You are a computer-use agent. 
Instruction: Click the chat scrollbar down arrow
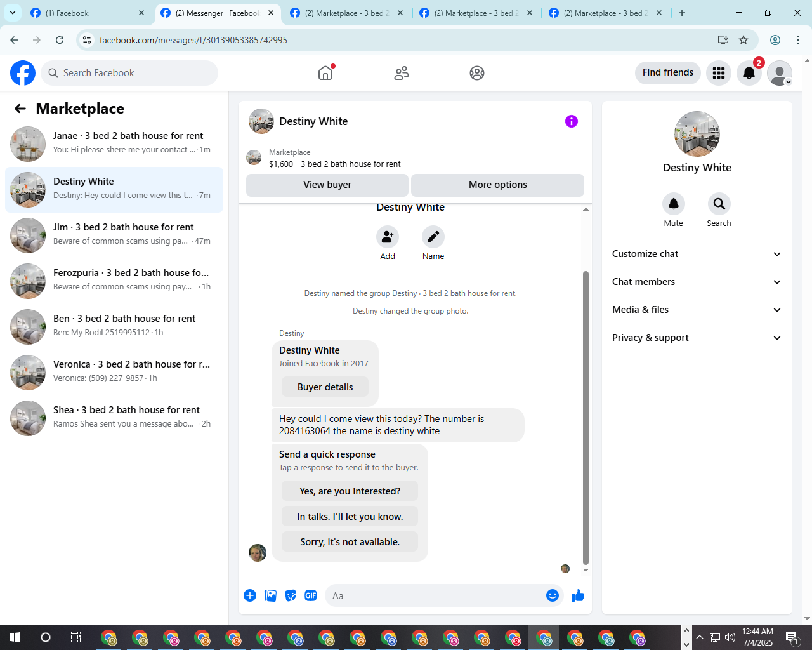pos(586,571)
